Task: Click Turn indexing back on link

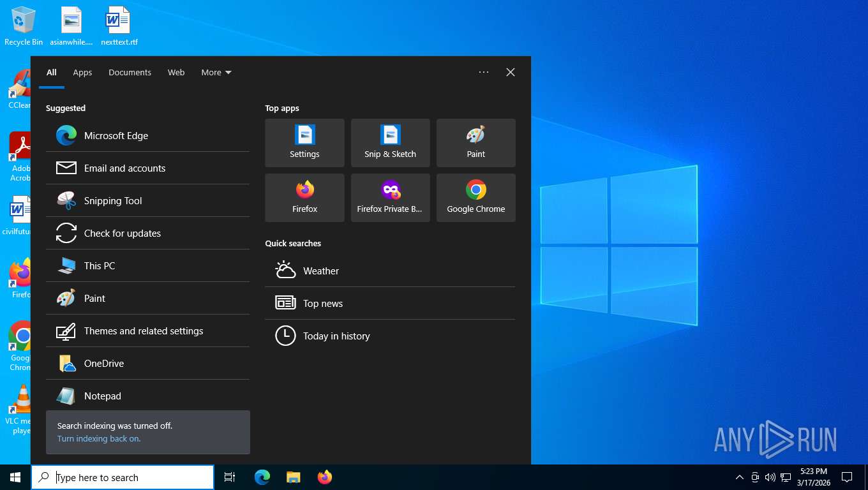Action: pos(99,438)
